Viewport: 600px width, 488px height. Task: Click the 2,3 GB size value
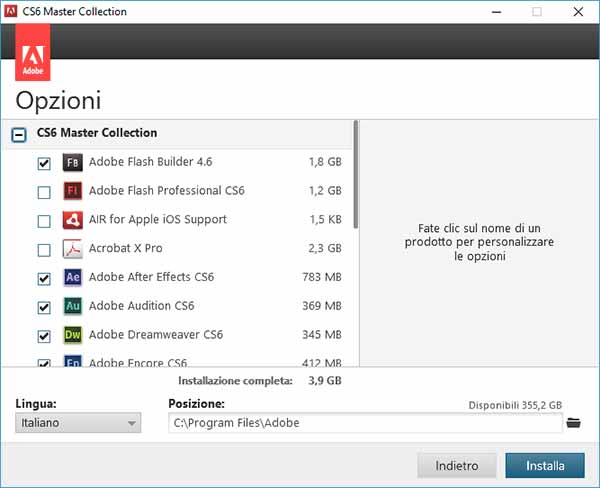(x=325, y=248)
